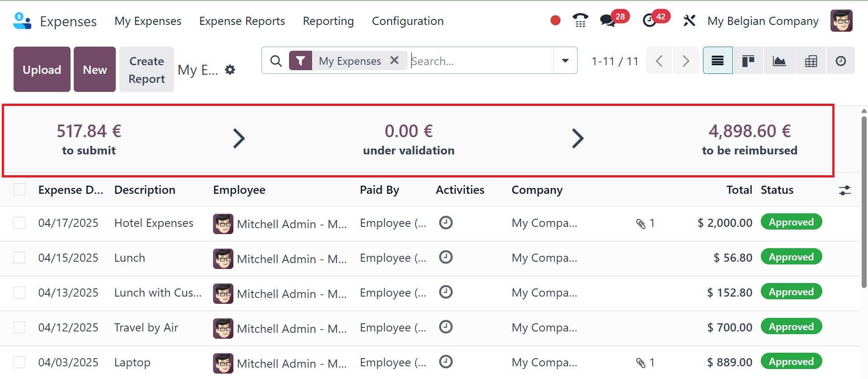Switch to Pivot table view
Viewport: 868px width, 379px height.
(811, 61)
